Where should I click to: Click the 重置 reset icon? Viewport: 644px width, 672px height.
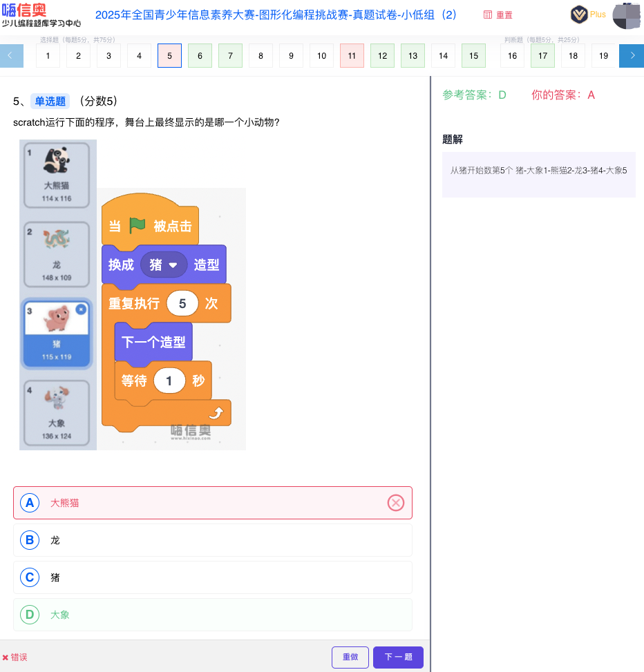(x=488, y=15)
